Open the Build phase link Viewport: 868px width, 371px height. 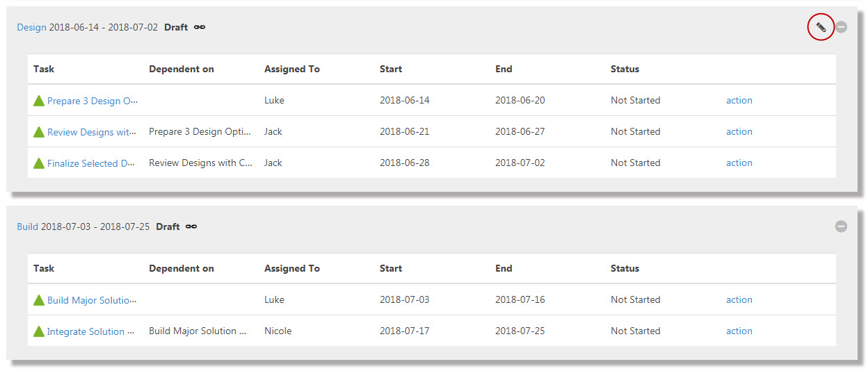[x=27, y=226]
